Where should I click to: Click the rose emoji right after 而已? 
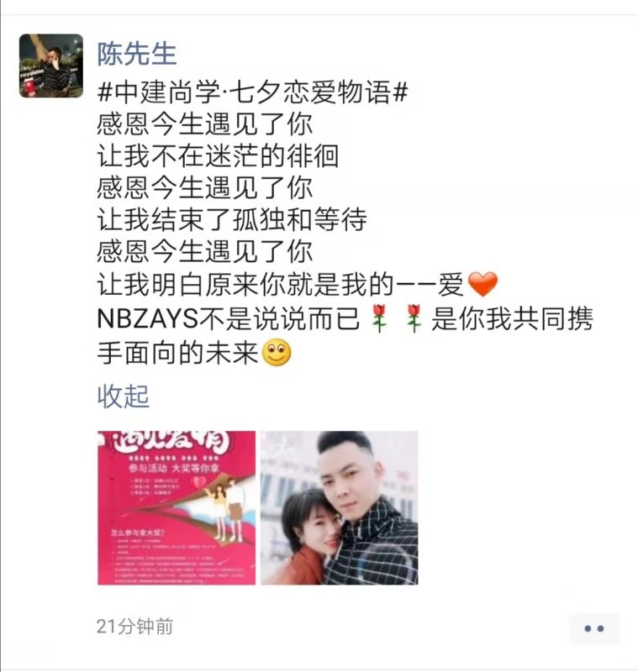[x=379, y=318]
